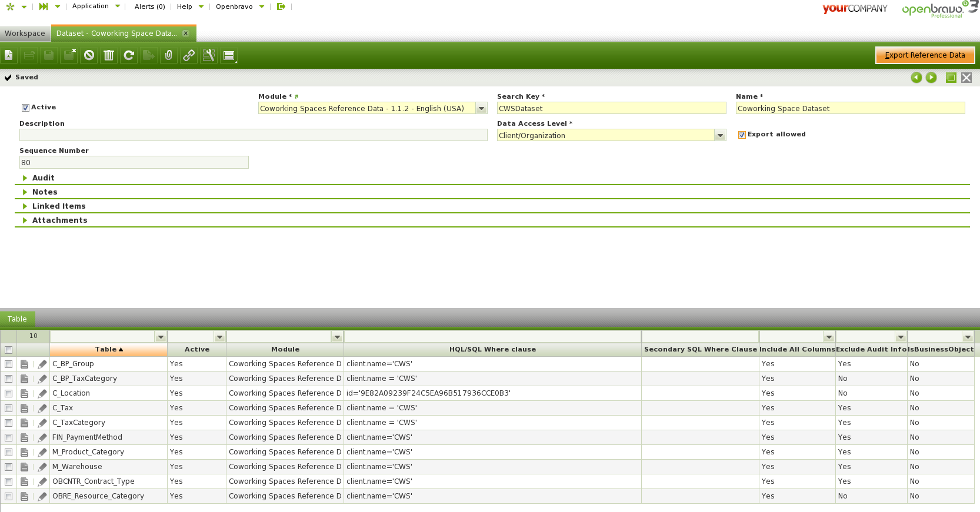Click the delete record trash icon
Viewport: 980px width, 512px height.
pos(109,55)
